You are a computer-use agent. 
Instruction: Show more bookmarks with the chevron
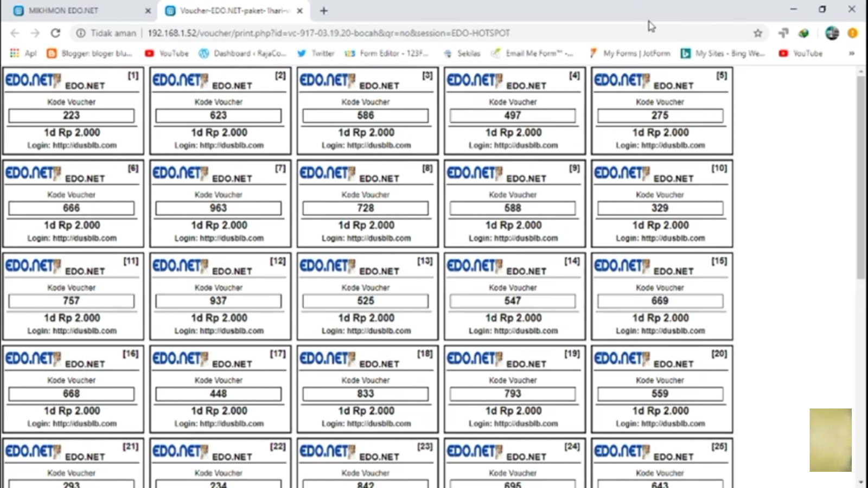(852, 53)
